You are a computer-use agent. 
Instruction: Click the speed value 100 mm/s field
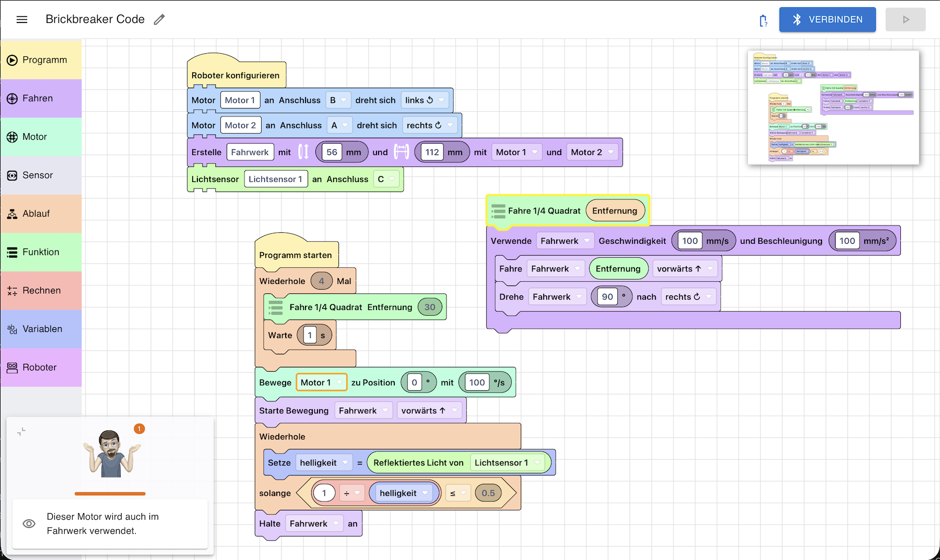pyautogui.click(x=689, y=241)
